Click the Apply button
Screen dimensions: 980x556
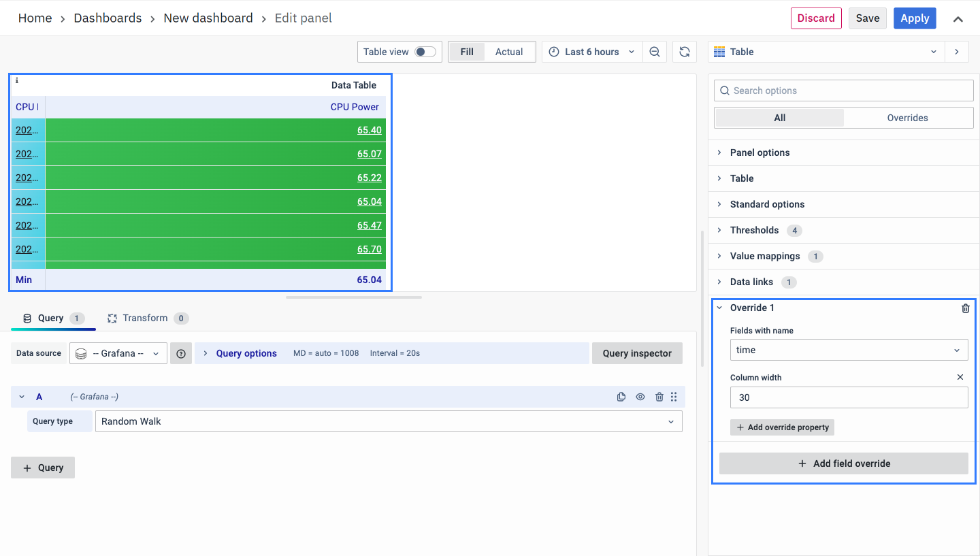click(x=915, y=18)
